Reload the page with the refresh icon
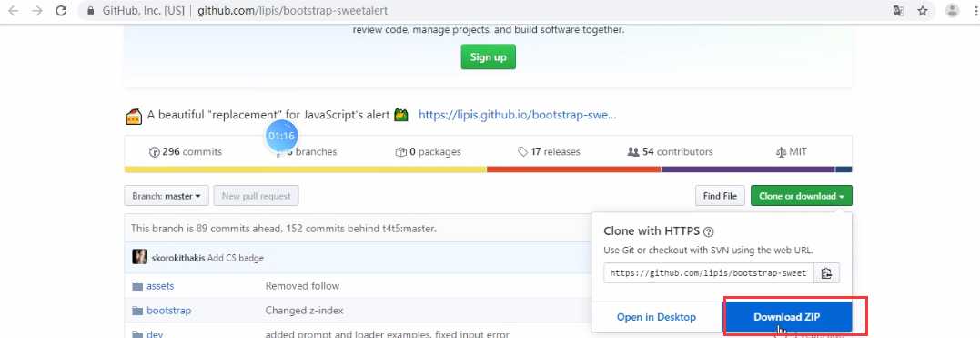980x338 pixels. [61, 11]
